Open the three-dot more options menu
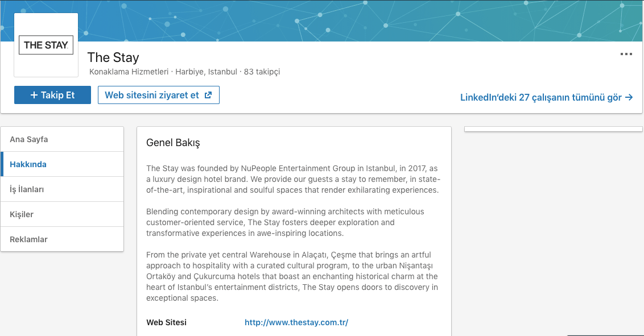Screen dimensions: 644x336 [626, 54]
